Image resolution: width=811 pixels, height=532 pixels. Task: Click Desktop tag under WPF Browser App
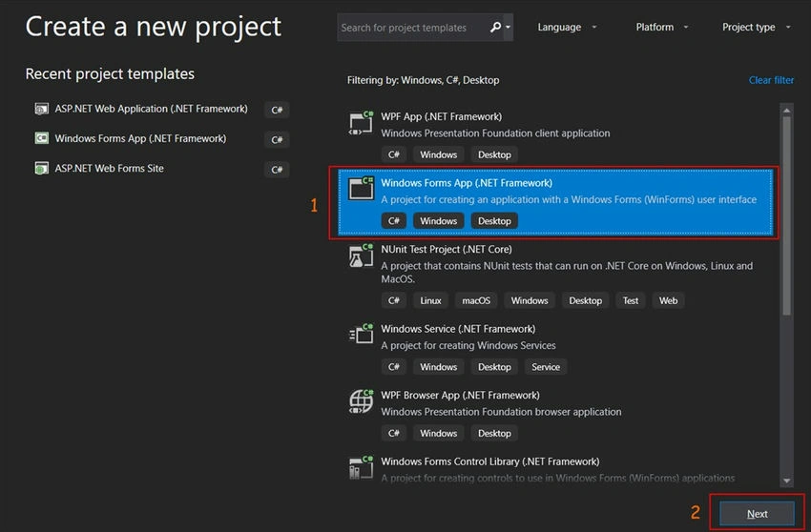(494, 433)
